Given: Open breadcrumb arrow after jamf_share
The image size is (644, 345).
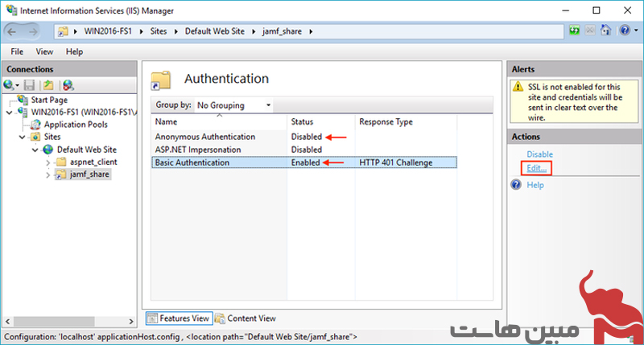Looking at the screenshot, I should [311, 31].
